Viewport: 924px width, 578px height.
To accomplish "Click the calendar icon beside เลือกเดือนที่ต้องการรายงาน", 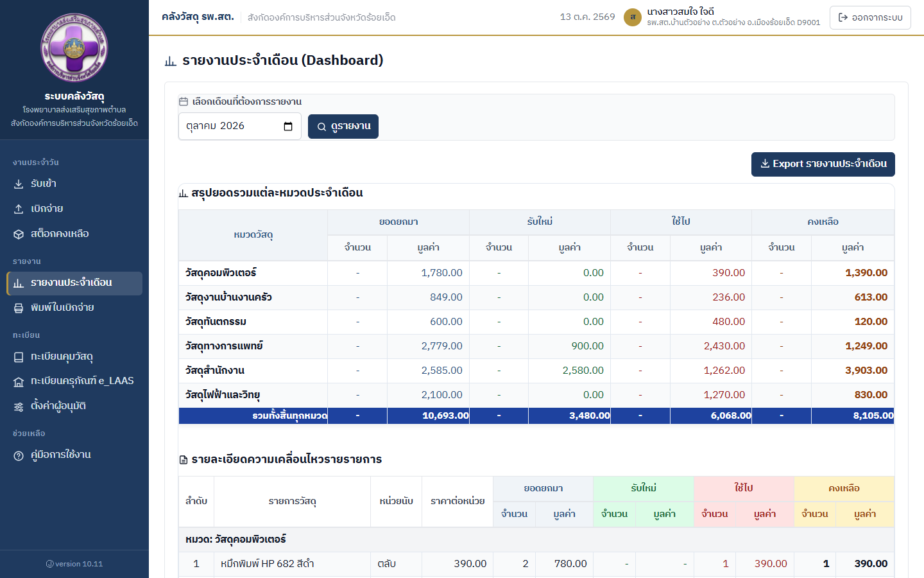I will coord(184,101).
